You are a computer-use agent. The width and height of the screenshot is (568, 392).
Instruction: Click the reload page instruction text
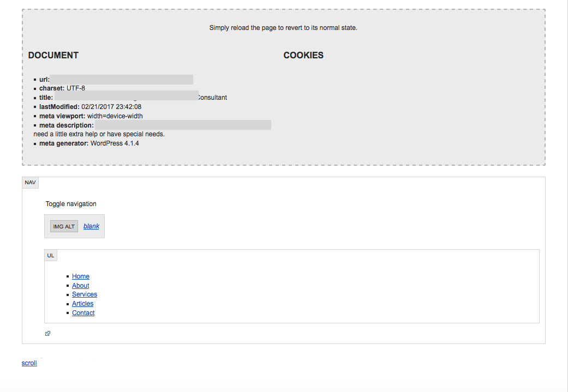coord(283,28)
